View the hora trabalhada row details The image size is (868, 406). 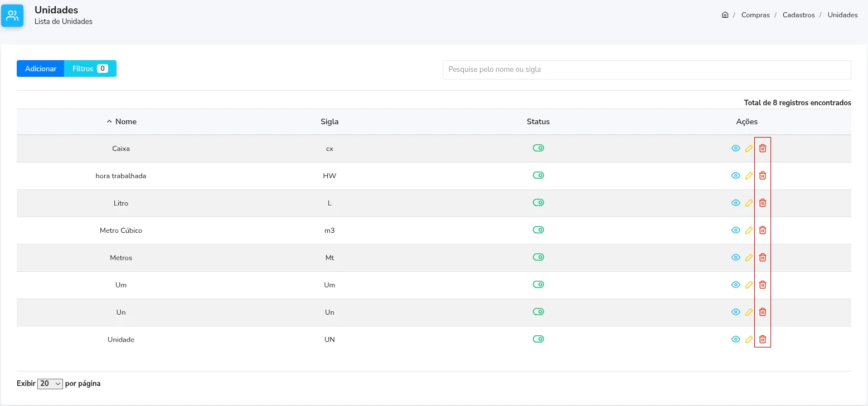coord(735,175)
